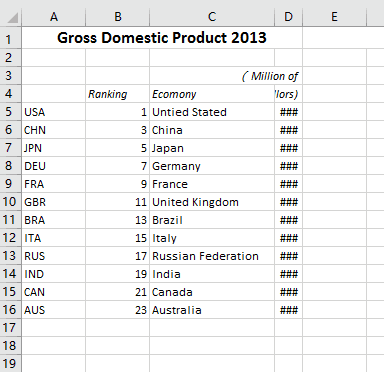Click the Untied Stated cell
384x372 pixels.
click(x=212, y=112)
